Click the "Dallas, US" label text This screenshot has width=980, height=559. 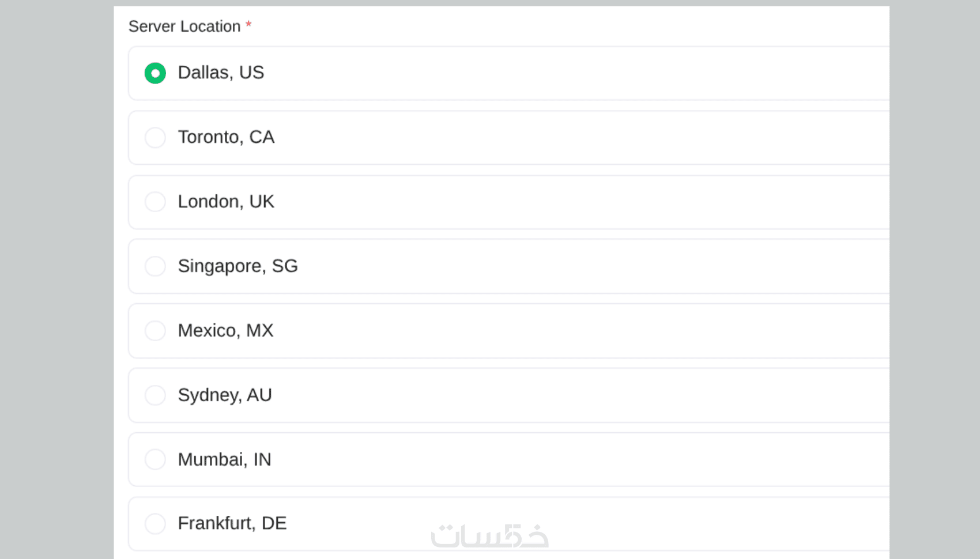point(221,73)
